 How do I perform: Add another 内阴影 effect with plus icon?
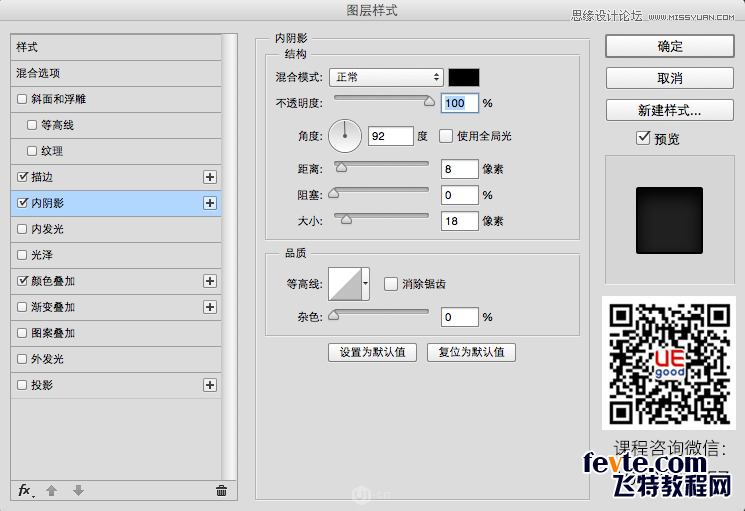point(210,203)
